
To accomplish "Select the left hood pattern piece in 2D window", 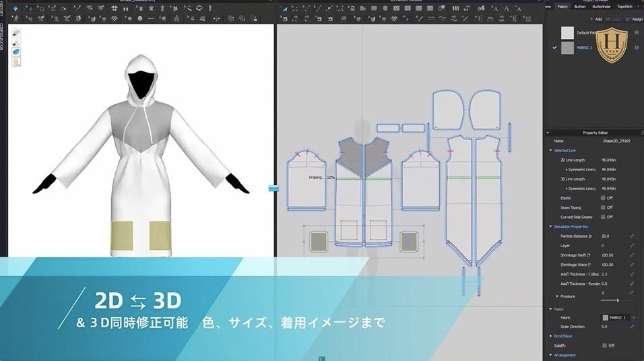I will click(x=448, y=110).
